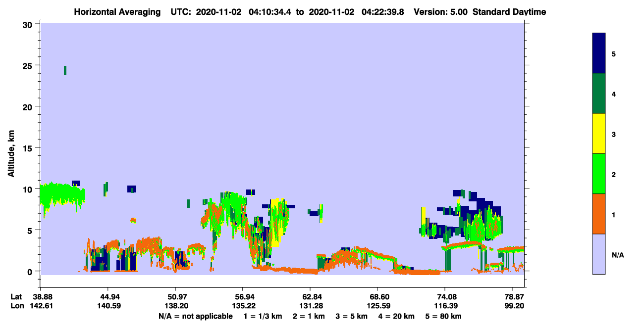The width and height of the screenshot is (644, 330).
Task: Click legend text '5 = 80 km'
Action: (x=443, y=316)
